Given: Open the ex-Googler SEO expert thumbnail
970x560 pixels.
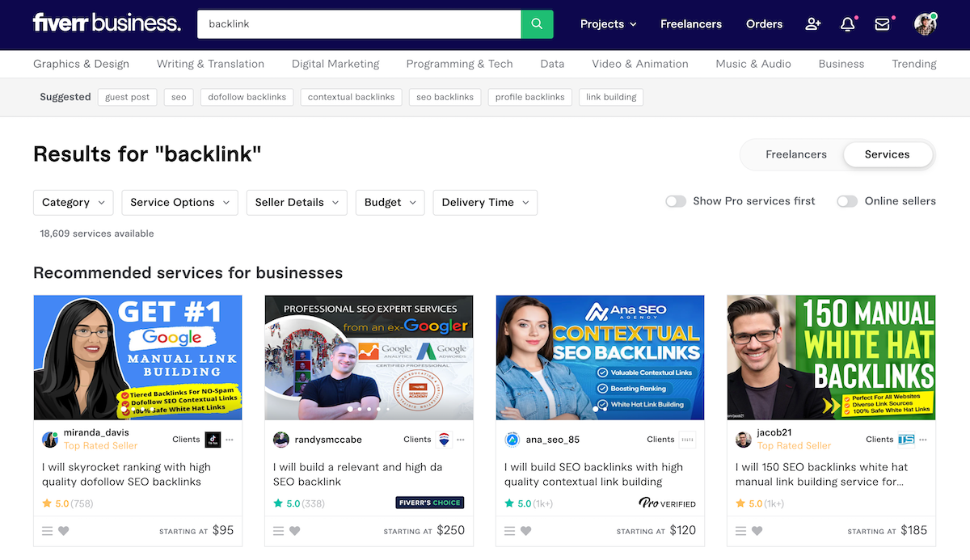Looking at the screenshot, I should pyautogui.click(x=369, y=357).
